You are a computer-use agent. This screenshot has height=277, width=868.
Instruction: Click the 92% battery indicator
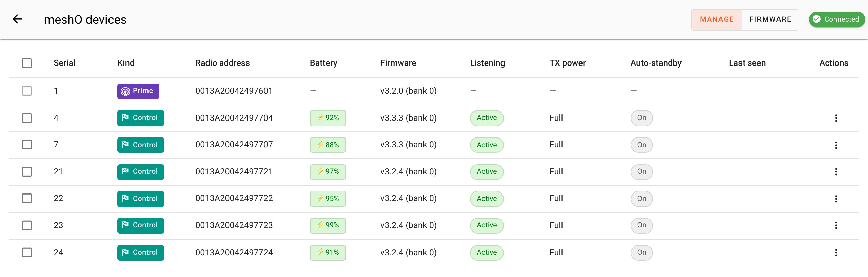click(x=328, y=118)
